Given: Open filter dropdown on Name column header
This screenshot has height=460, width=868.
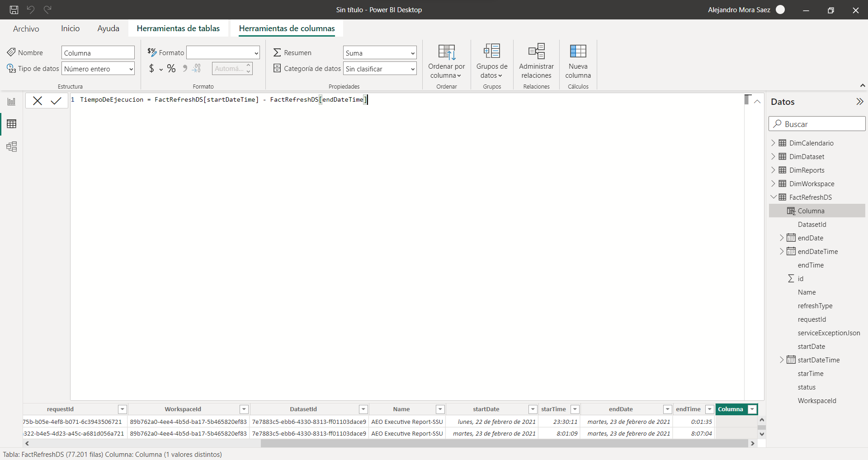Looking at the screenshot, I should tap(440, 409).
